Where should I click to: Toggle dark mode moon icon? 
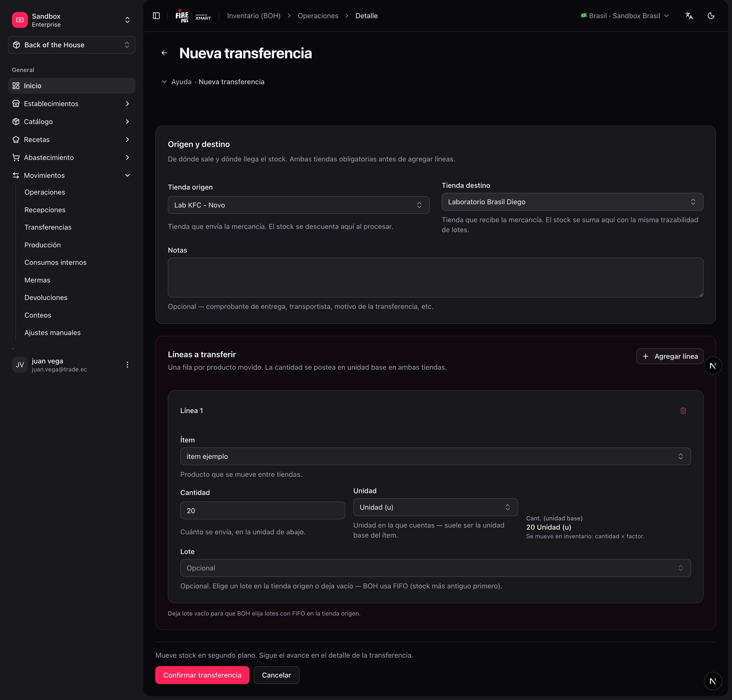click(x=711, y=16)
